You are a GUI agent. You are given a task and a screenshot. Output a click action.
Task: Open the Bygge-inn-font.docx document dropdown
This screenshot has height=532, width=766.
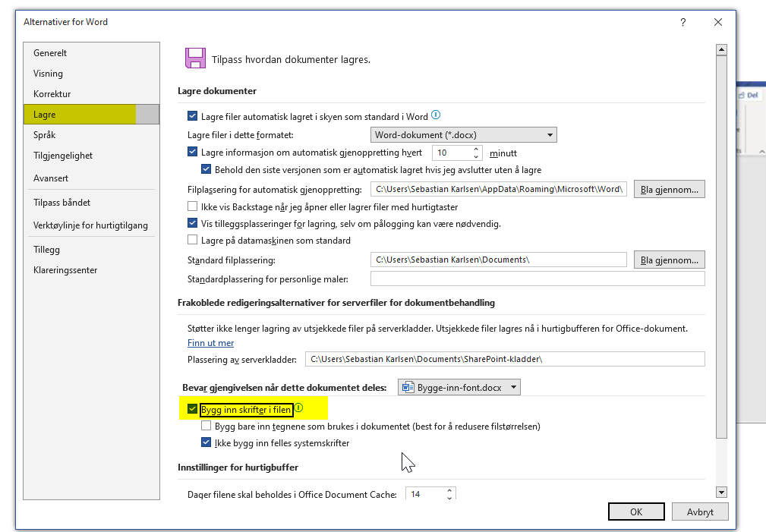[459, 387]
